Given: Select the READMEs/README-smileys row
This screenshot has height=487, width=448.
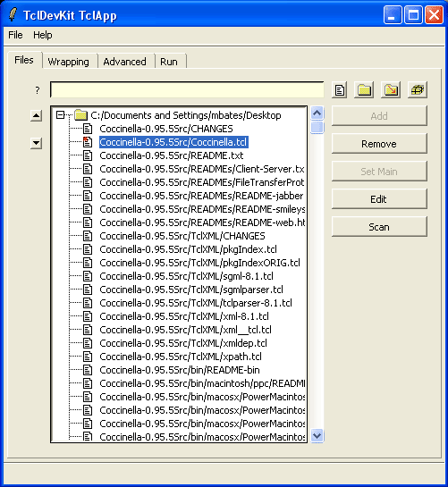Looking at the screenshot, I should (202, 209).
